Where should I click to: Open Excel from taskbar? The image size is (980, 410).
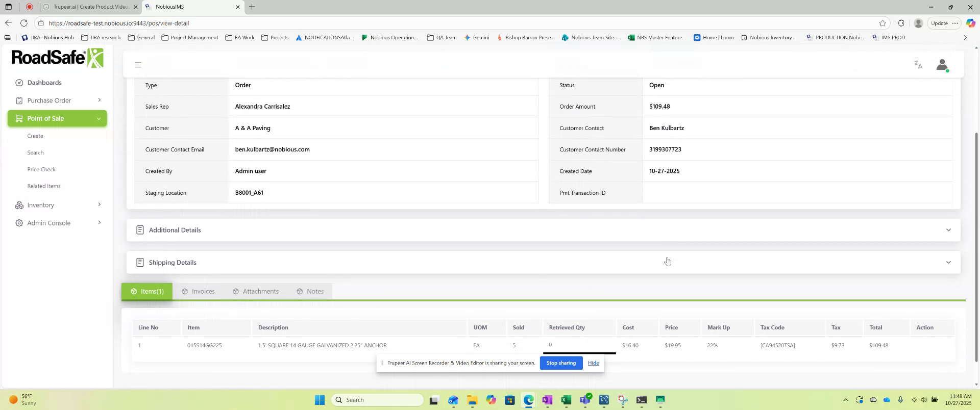tap(566, 400)
